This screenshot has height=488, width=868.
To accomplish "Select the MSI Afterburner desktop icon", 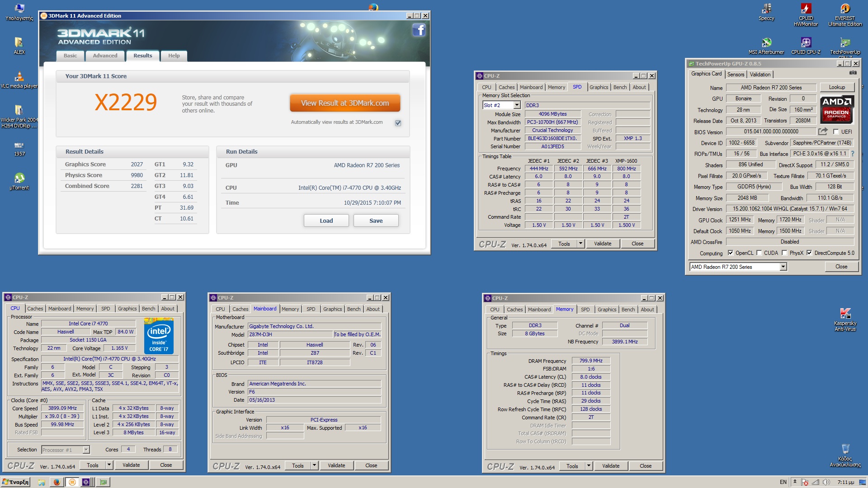I will coord(766,46).
